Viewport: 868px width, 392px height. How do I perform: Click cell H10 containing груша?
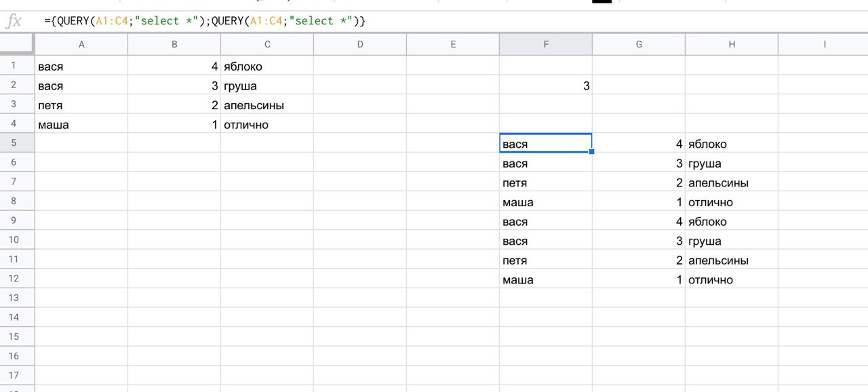pyautogui.click(x=732, y=241)
